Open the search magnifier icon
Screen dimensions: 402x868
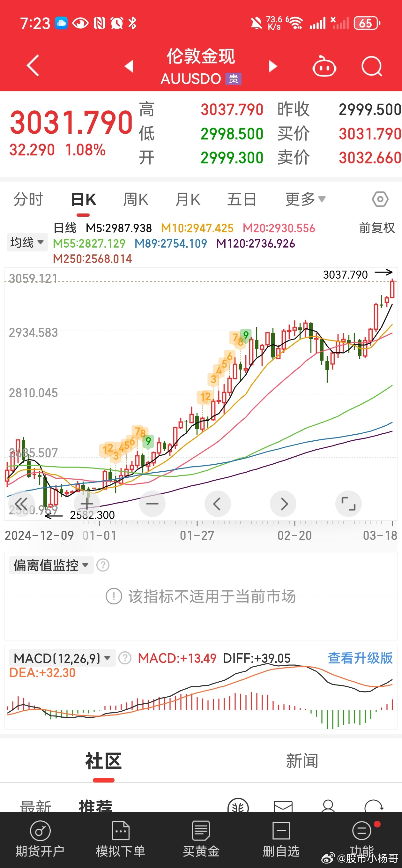372,66
